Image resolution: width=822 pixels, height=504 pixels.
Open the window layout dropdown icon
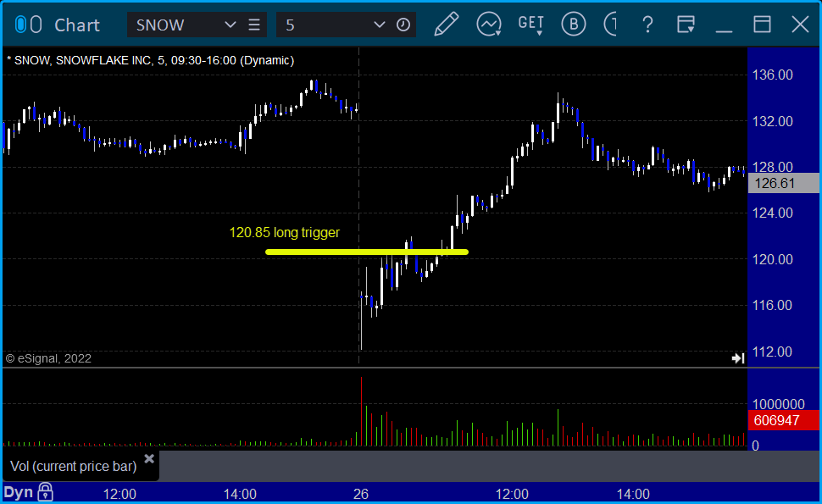[686, 25]
